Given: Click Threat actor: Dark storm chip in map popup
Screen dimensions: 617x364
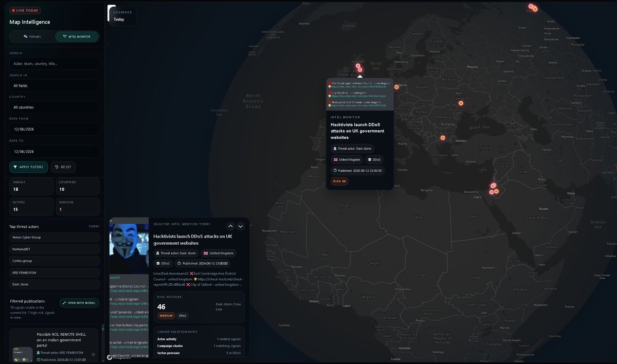Looking at the screenshot, I should (352, 149).
